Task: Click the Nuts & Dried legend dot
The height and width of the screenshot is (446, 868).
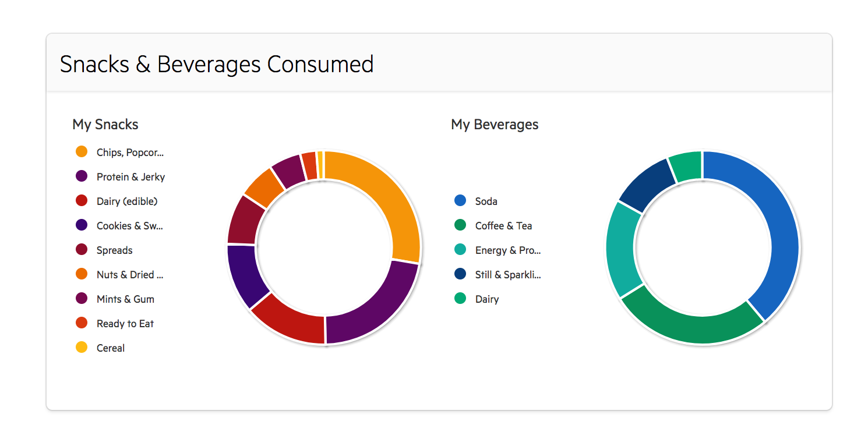Action: (82, 274)
